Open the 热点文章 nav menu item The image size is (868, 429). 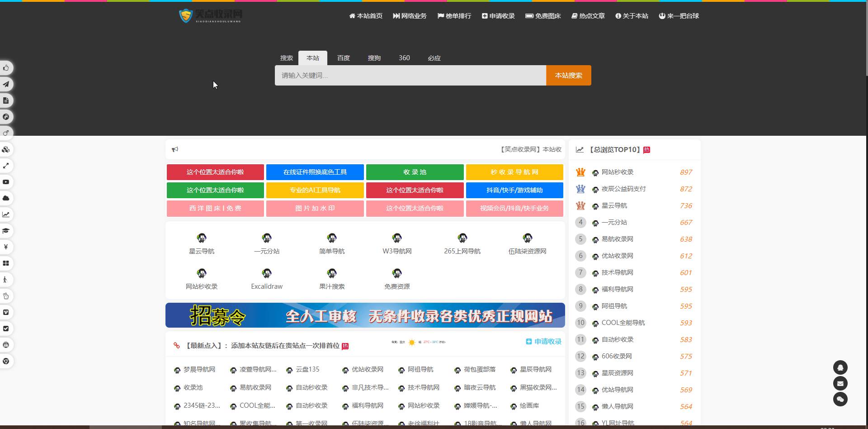pyautogui.click(x=588, y=16)
